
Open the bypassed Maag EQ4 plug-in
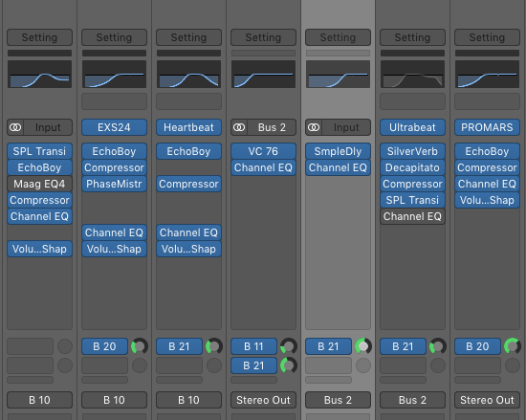coord(39,184)
